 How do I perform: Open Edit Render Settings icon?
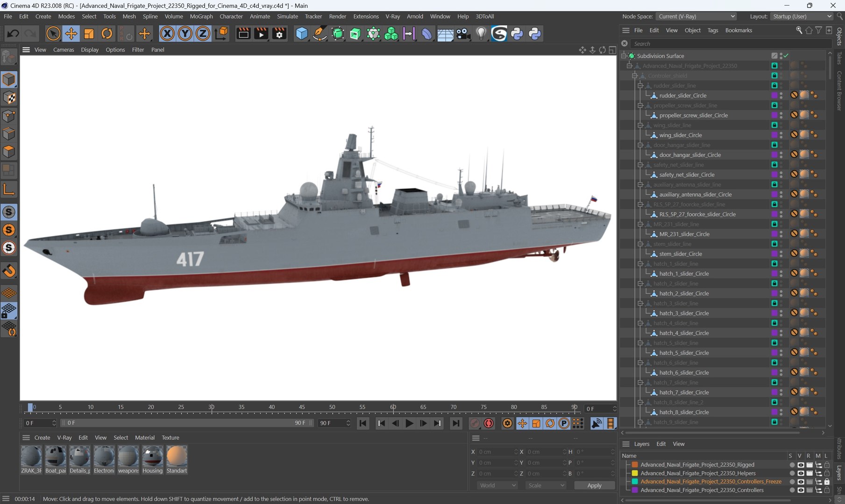279,34
